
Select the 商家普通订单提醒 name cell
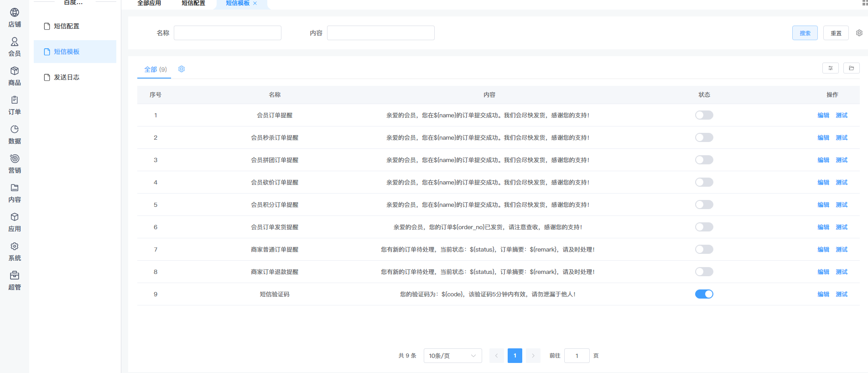coord(275,249)
